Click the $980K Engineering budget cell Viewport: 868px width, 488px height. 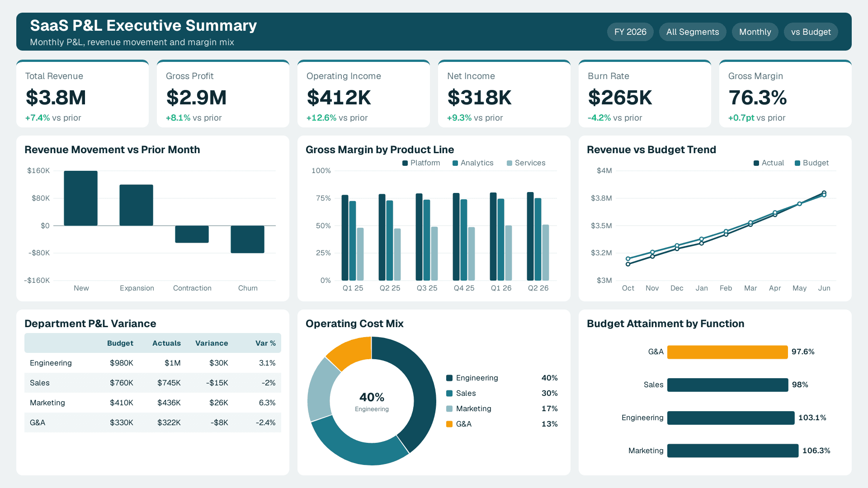[x=122, y=363]
